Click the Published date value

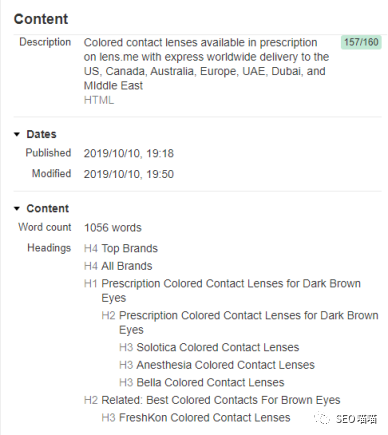pos(129,153)
